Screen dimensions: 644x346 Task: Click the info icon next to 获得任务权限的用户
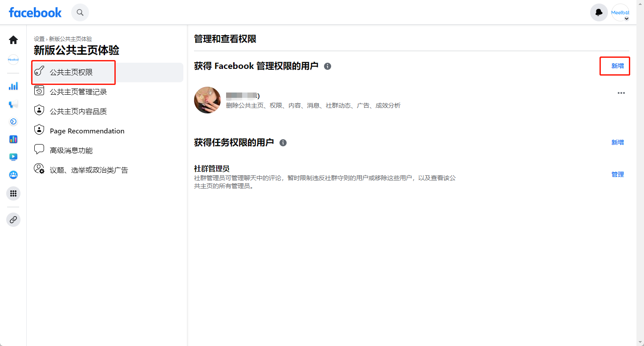(x=283, y=143)
